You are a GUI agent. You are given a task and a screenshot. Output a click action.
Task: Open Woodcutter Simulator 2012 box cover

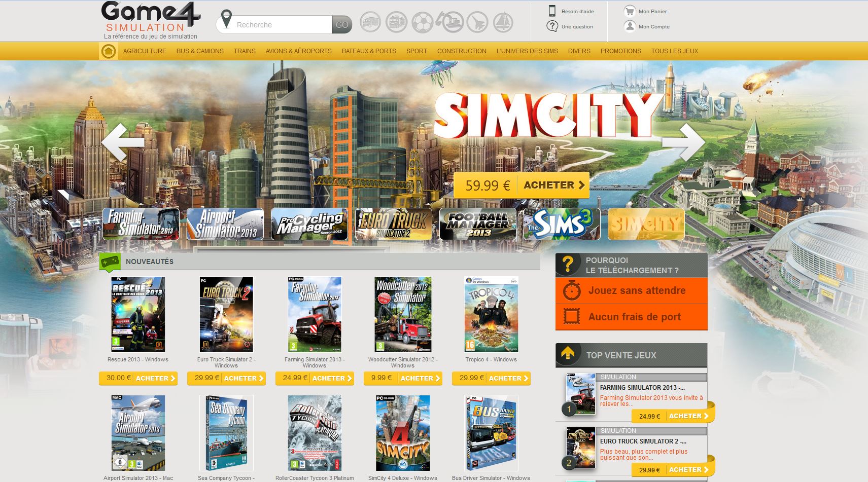coord(403,314)
